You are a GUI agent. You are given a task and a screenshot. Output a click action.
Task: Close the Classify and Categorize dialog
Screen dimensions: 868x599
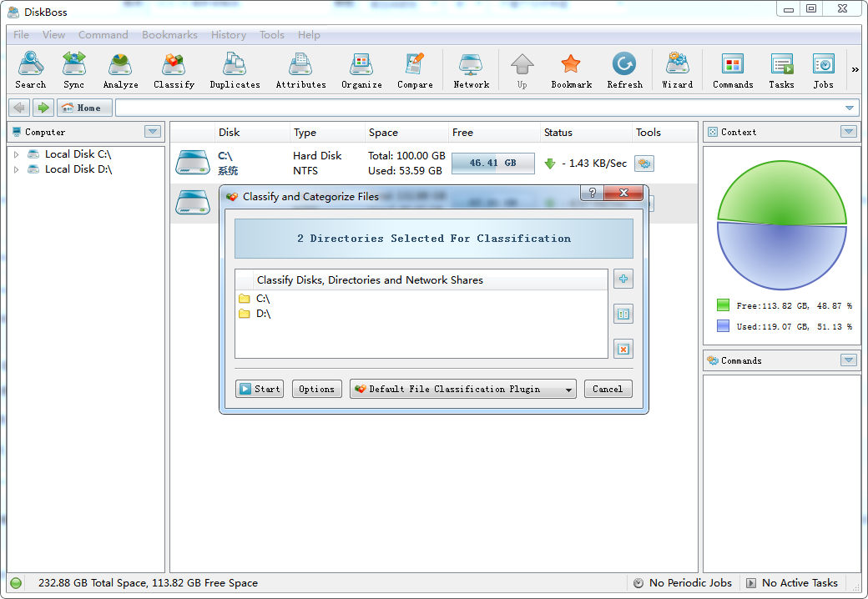pos(624,193)
